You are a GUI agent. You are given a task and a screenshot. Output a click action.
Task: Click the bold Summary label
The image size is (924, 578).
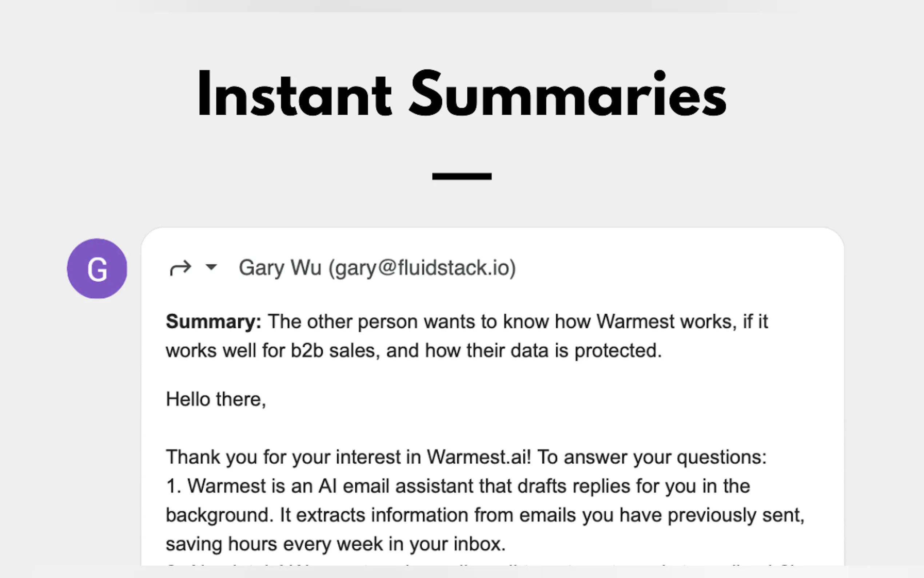coord(213,321)
